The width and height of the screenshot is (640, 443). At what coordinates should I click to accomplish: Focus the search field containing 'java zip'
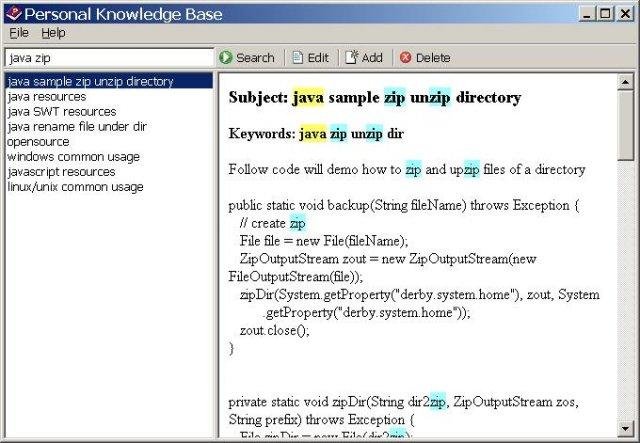pos(109,58)
